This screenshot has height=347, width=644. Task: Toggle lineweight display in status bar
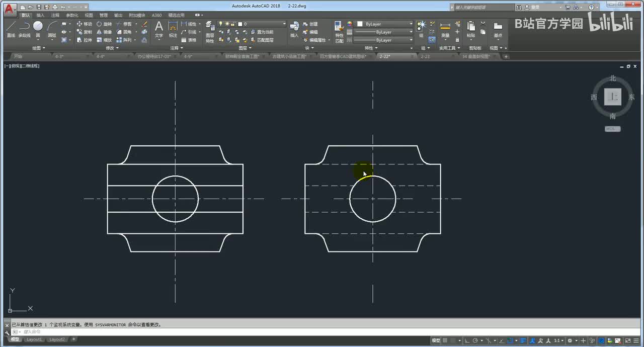(x=523, y=340)
